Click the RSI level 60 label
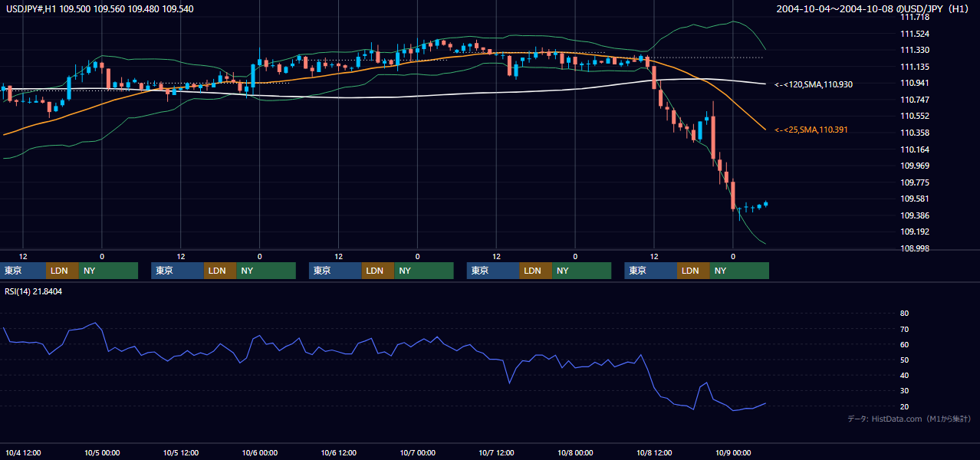980x460 pixels. 904,344
